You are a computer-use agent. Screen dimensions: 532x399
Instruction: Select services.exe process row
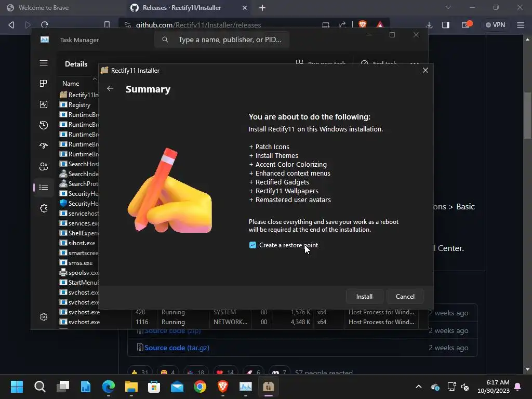[x=79, y=223]
